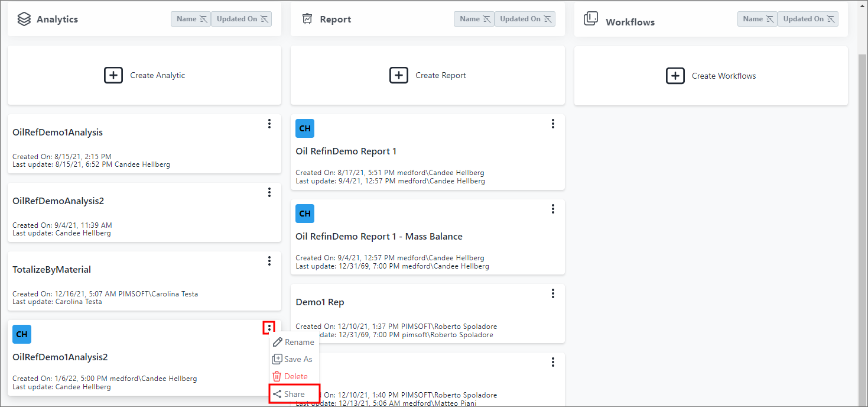The image size is (868, 407).
Task: Open kebab menu for Demo1 Rep
Action: point(553,293)
